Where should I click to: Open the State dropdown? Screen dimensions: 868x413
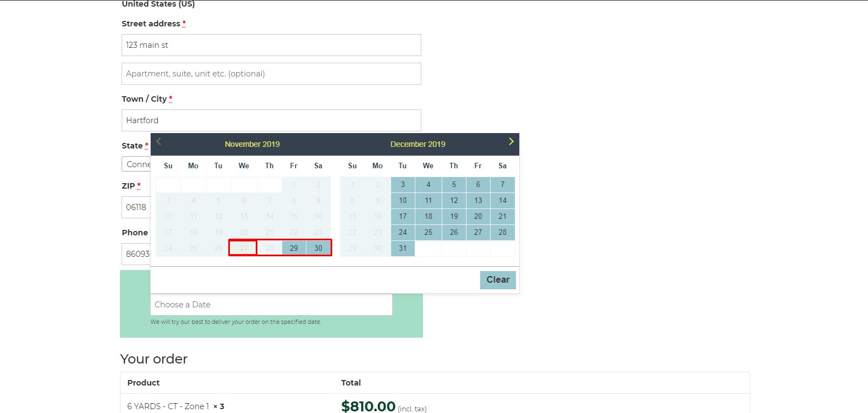[136, 164]
